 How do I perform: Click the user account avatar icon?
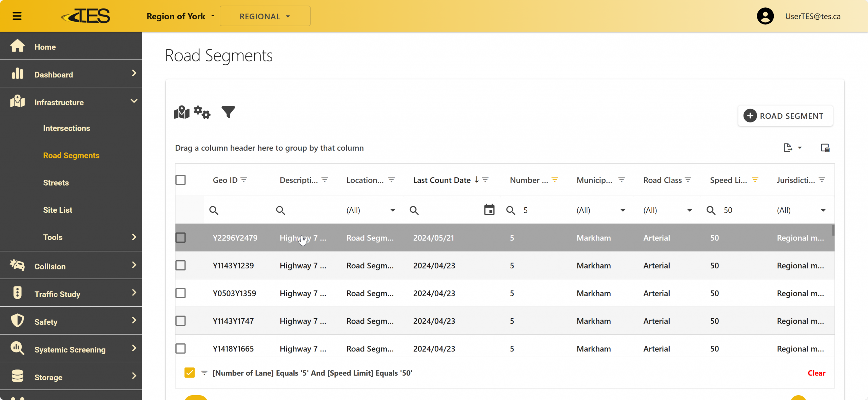click(765, 16)
